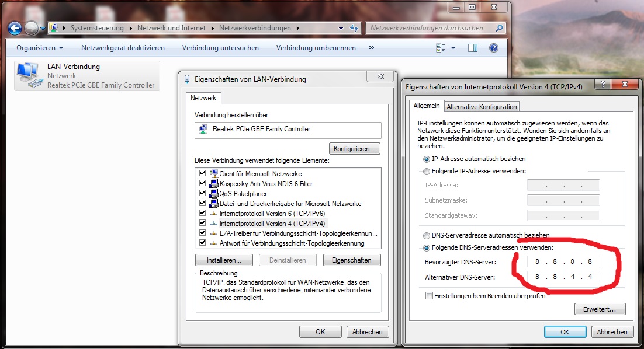
Task: Click the search magnifier icon
Action: point(499,28)
